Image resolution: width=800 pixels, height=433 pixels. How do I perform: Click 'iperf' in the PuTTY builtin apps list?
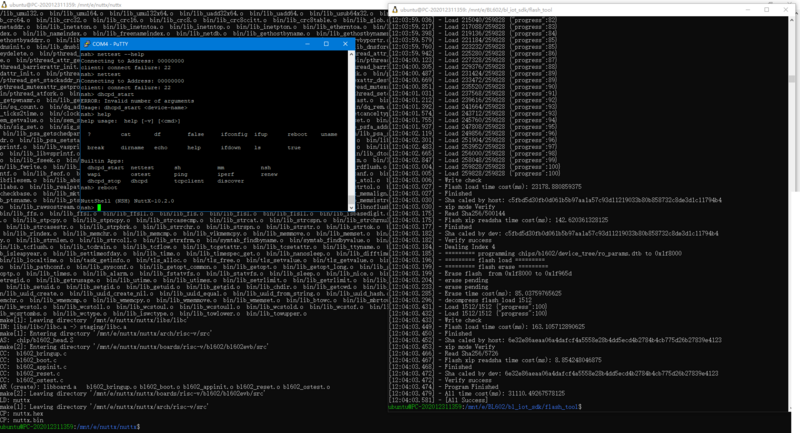[x=226, y=174]
